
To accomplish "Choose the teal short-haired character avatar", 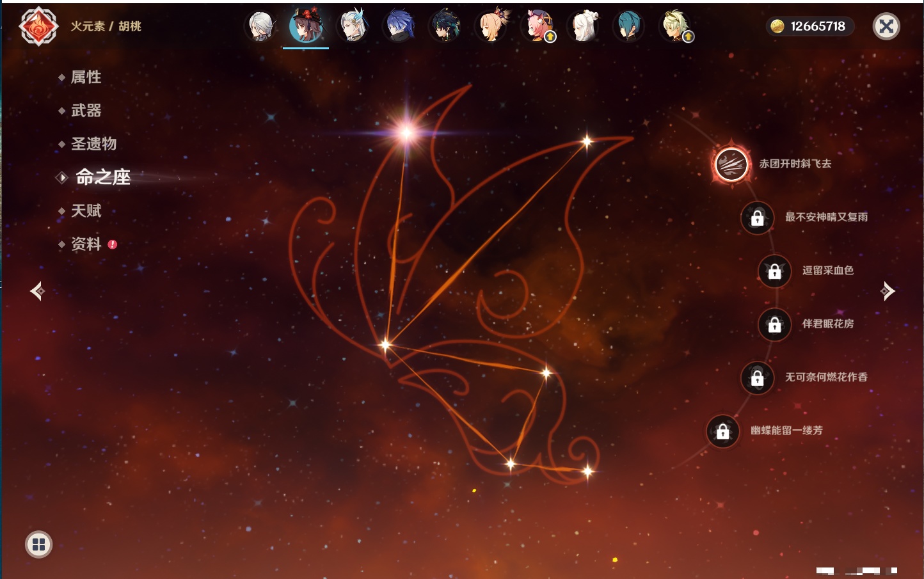I will pos(630,26).
